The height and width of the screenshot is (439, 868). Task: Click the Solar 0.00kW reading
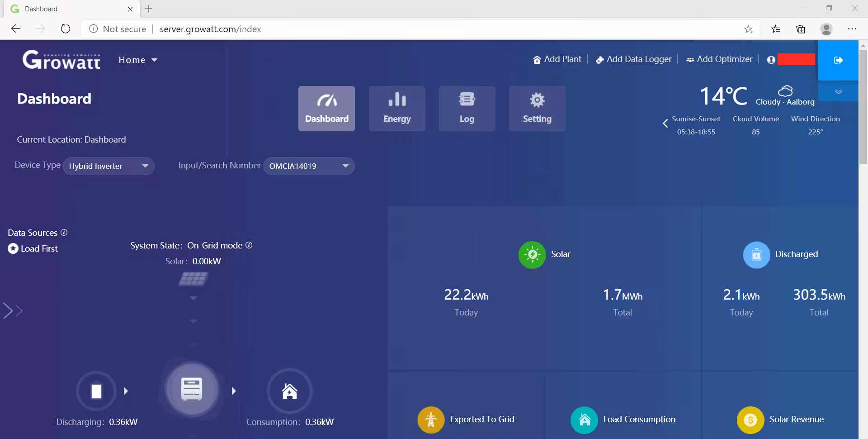pos(193,261)
